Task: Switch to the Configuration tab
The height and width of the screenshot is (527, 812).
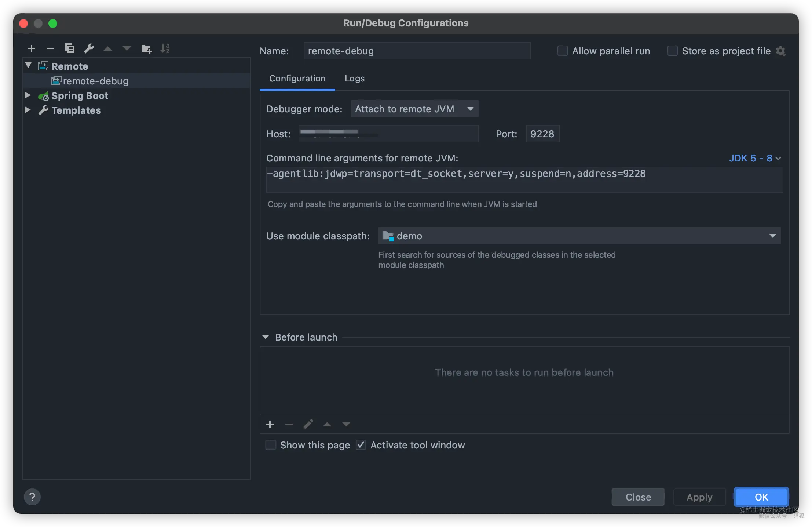Action: tap(297, 79)
